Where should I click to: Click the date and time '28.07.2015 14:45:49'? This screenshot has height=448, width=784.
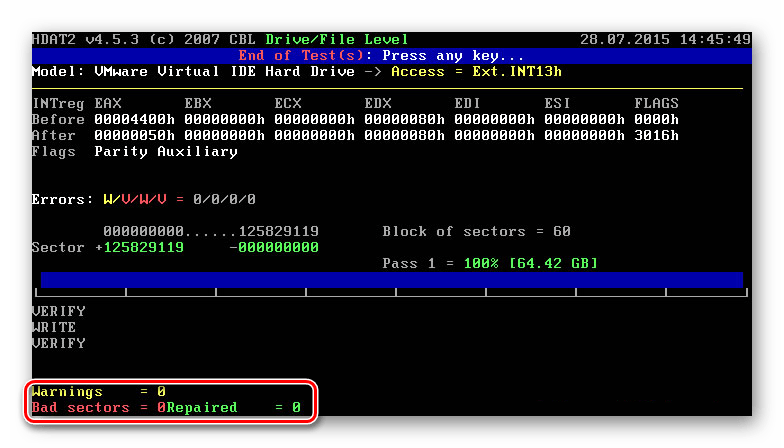tap(666, 40)
